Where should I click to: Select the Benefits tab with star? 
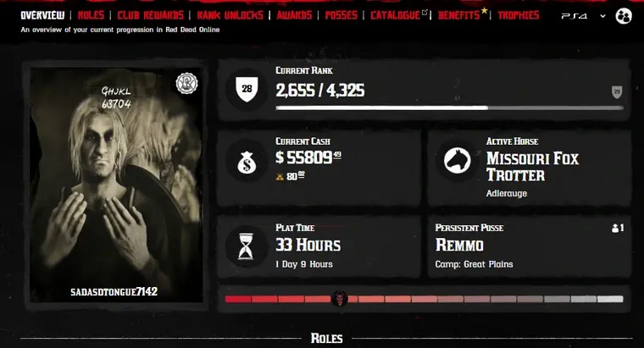pos(462,14)
